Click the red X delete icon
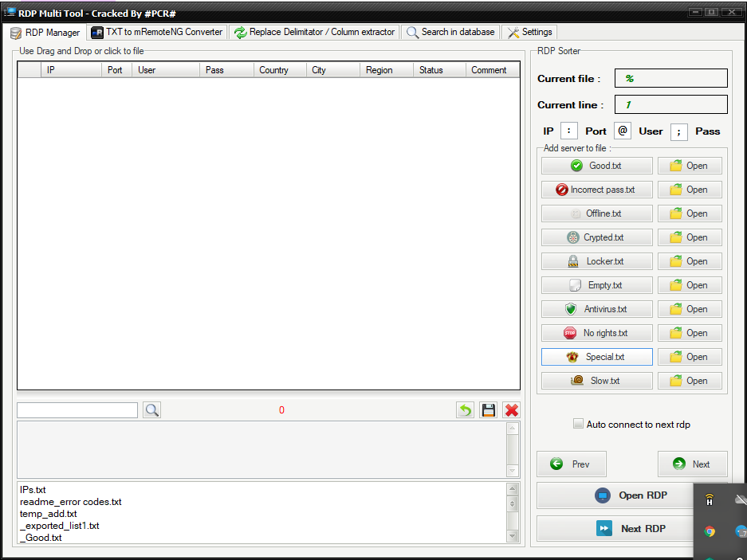 (512, 410)
